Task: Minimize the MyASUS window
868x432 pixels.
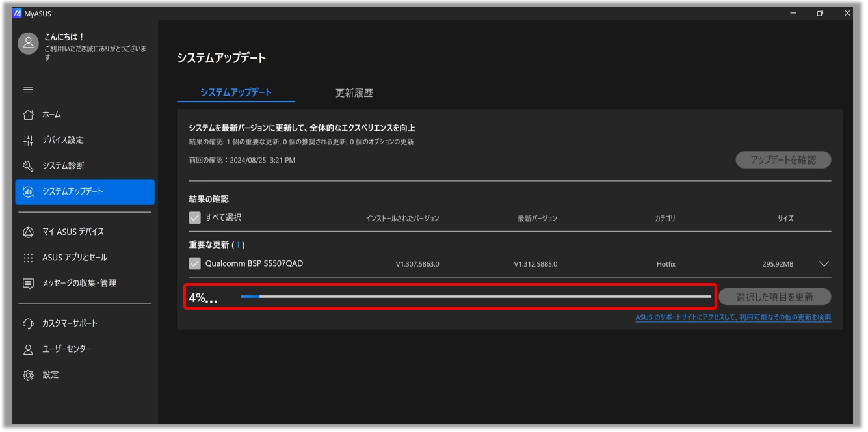Action: point(793,13)
